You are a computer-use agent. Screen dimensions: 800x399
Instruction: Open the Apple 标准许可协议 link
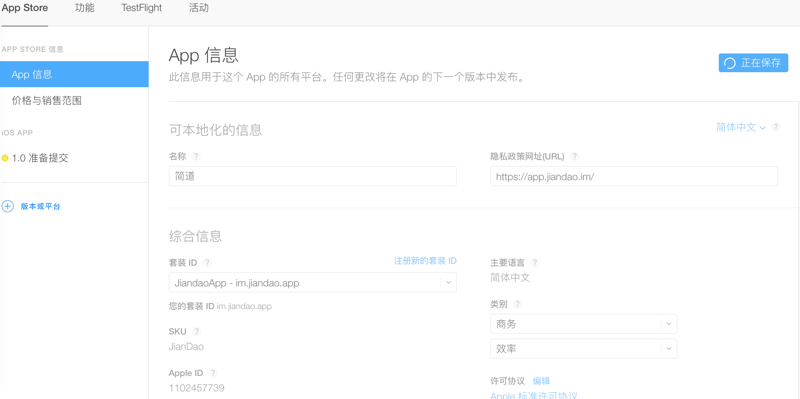tap(534, 395)
